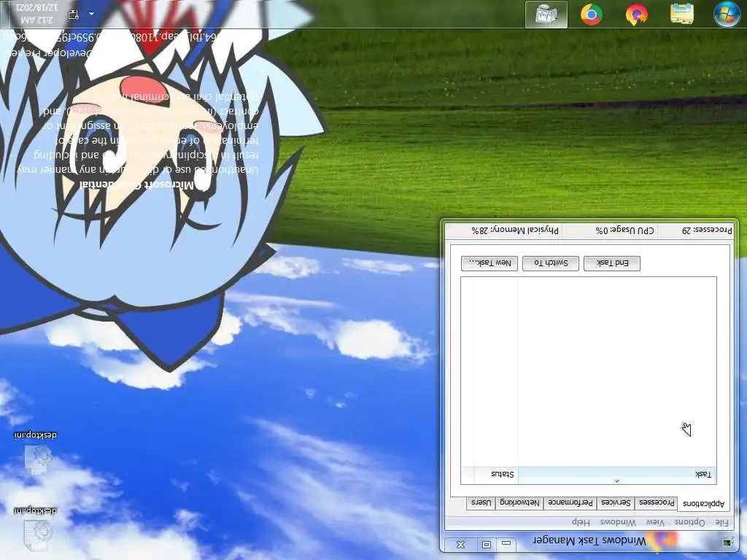Viewport: 747px width, 560px height.
Task: Click the Show desktop strip beside clock
Action: click(4, 14)
